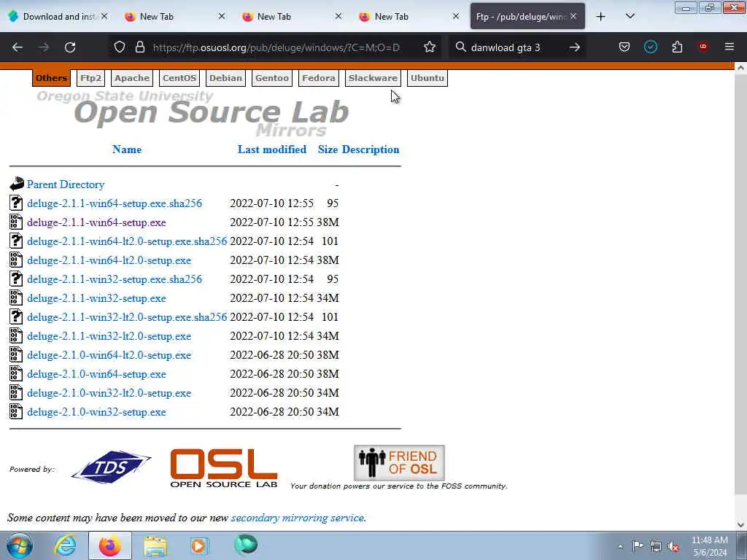Download deluge-2.1.1-win32-lt2.0-setup.exe

click(x=109, y=336)
